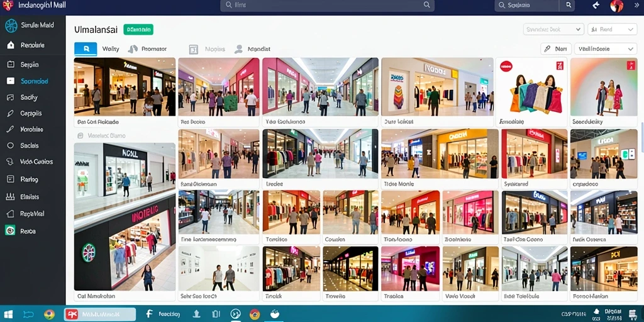This screenshot has height=322, width=644.
Task: Expand the Vatil Inoeaie dropdown
Action: tap(606, 49)
